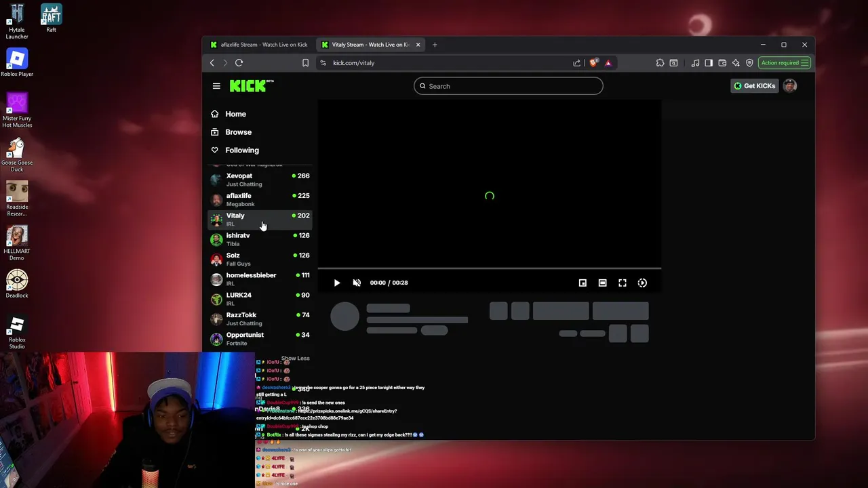
Task: Open Opportunist channel in sidebar
Action: click(x=260, y=338)
